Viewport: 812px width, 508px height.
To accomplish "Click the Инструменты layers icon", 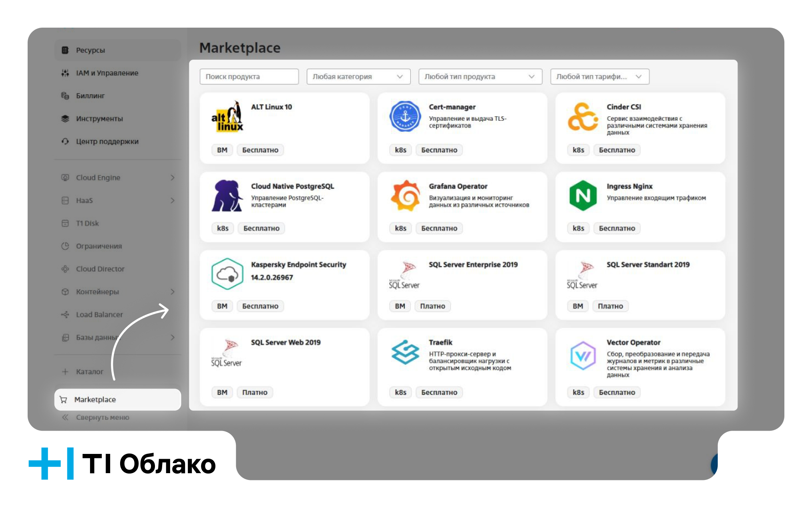I will 65,119.
